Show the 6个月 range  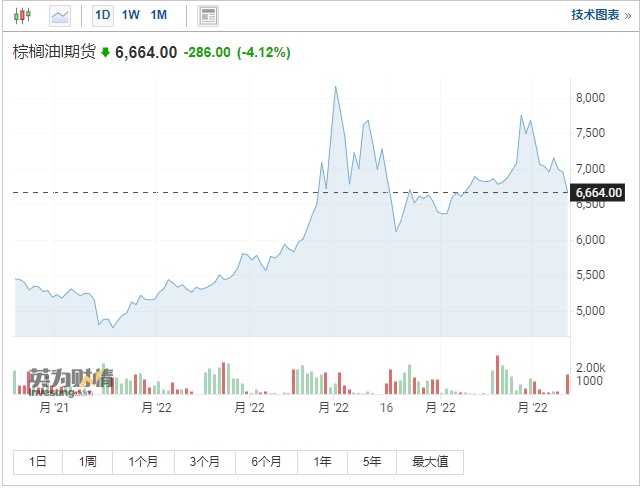point(267,461)
